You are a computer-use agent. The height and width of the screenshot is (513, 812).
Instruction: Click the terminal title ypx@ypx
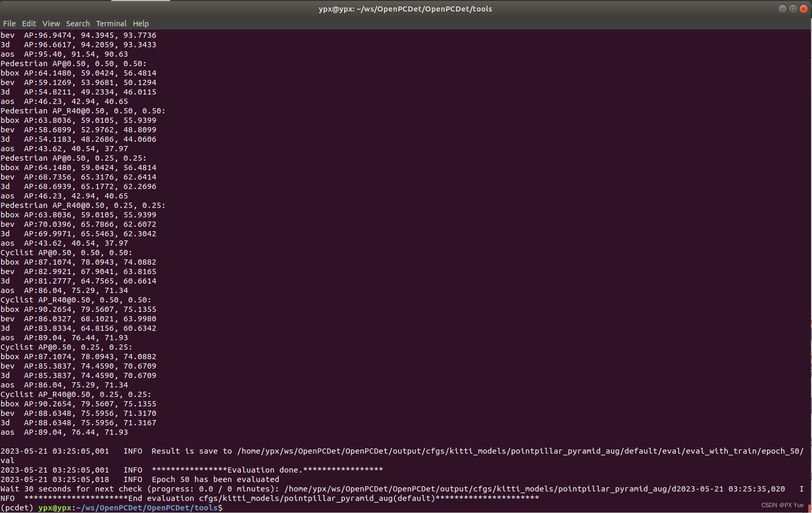(405, 9)
